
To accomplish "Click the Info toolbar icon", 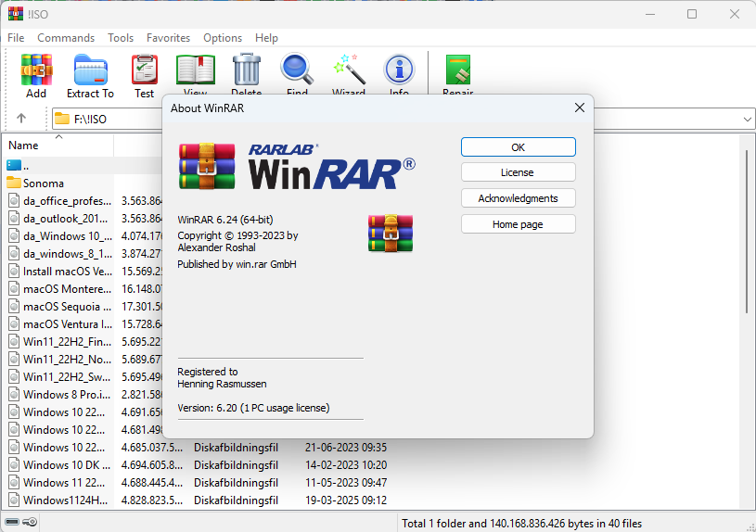I will pyautogui.click(x=399, y=70).
